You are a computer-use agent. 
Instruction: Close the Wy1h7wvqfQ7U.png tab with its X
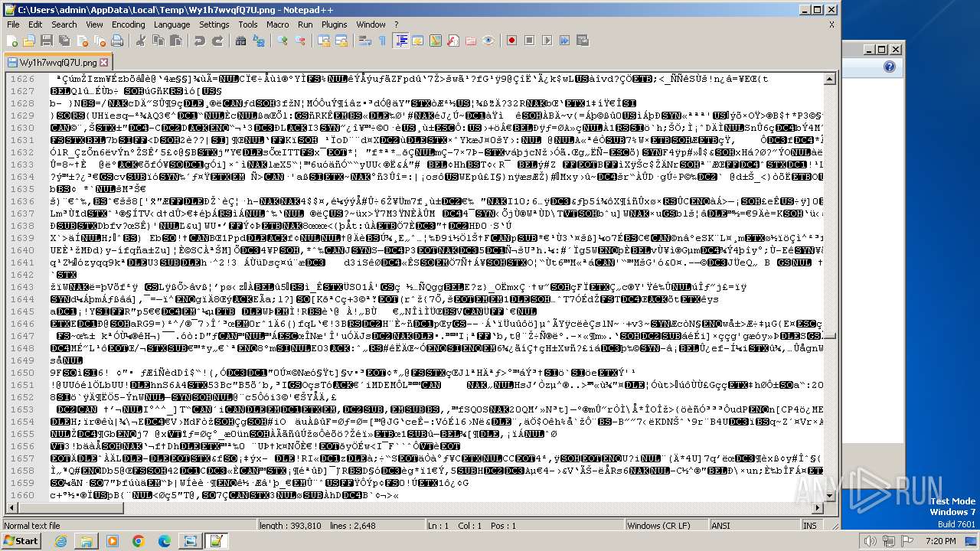(104, 62)
